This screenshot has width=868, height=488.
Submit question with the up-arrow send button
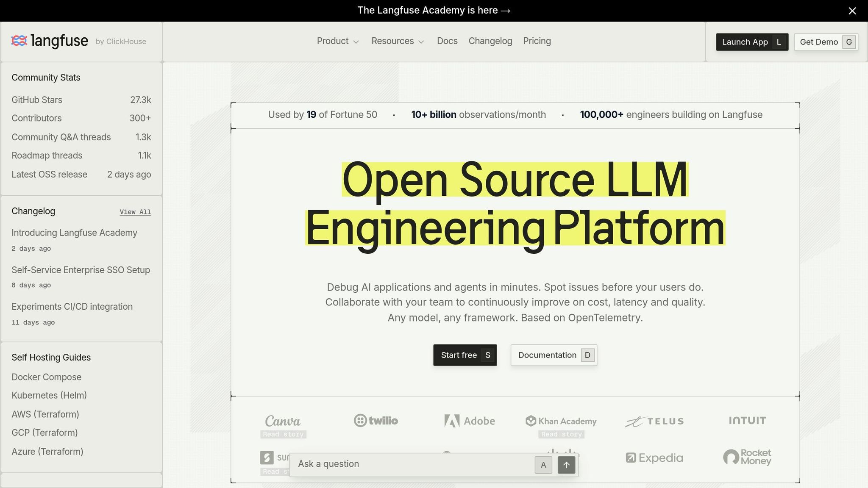pyautogui.click(x=566, y=465)
